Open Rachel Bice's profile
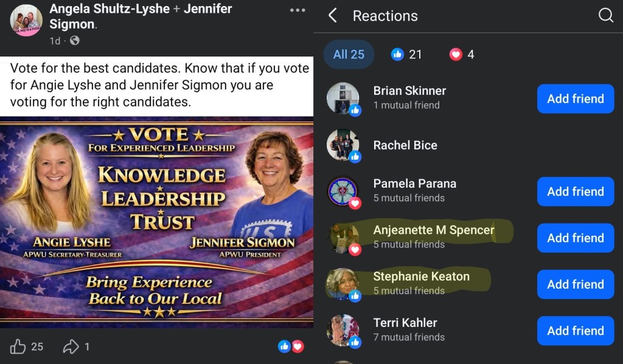Screen dimensions: 623x364 pos(405,145)
